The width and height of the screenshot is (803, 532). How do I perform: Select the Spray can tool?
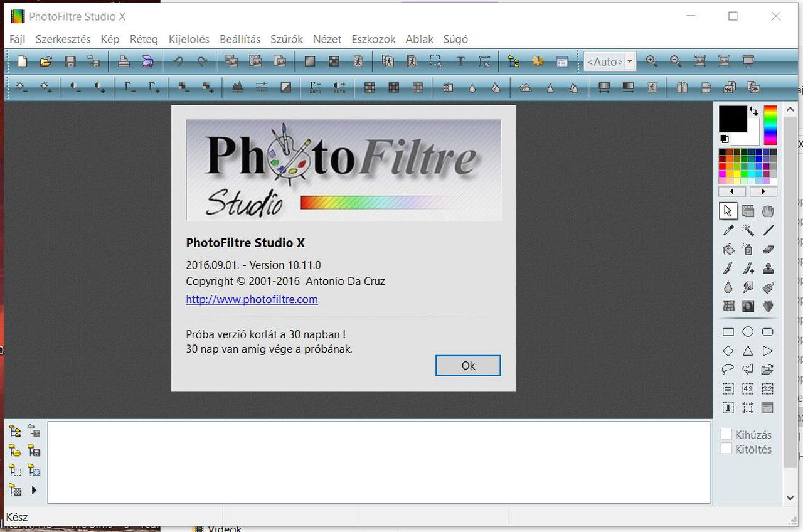click(748, 250)
